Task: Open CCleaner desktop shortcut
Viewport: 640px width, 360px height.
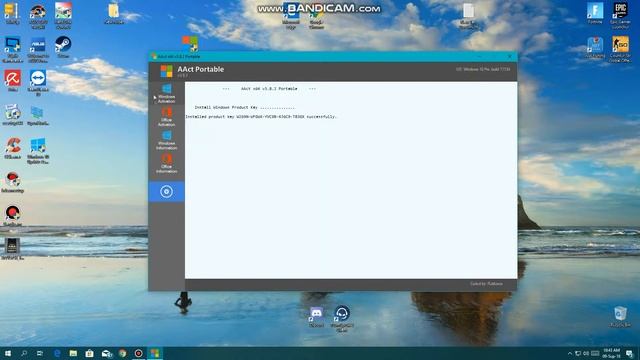Action: coord(13,148)
